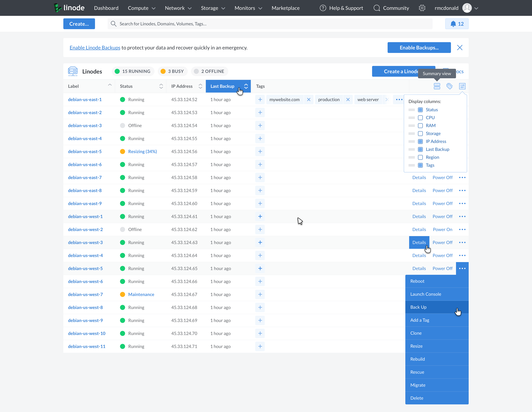Viewport: 532px width, 412px height.
Task: Open Marketplace nav item
Action: [285, 8]
